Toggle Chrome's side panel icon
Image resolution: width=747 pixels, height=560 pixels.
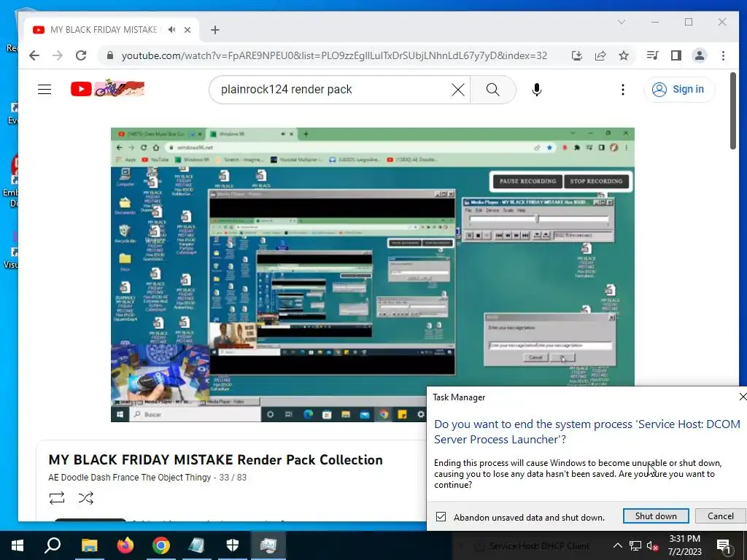coord(676,55)
